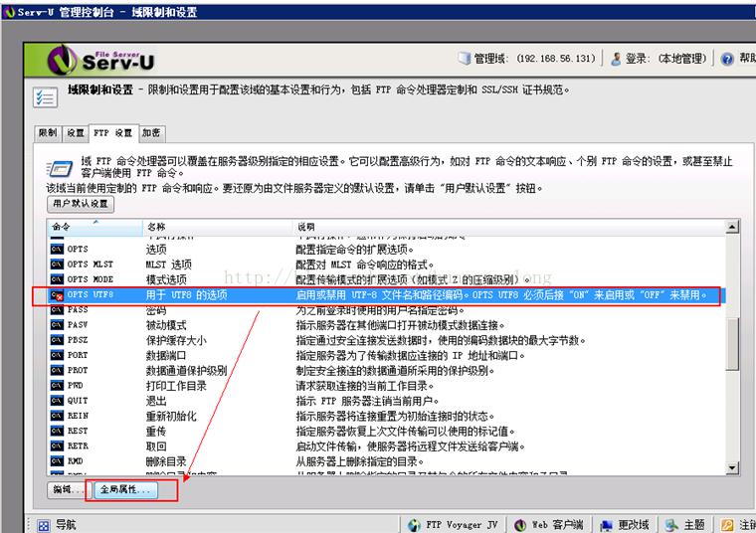Viewport: 756px width, 533px height.
Task: Click the REST command icon
Action: [57, 431]
